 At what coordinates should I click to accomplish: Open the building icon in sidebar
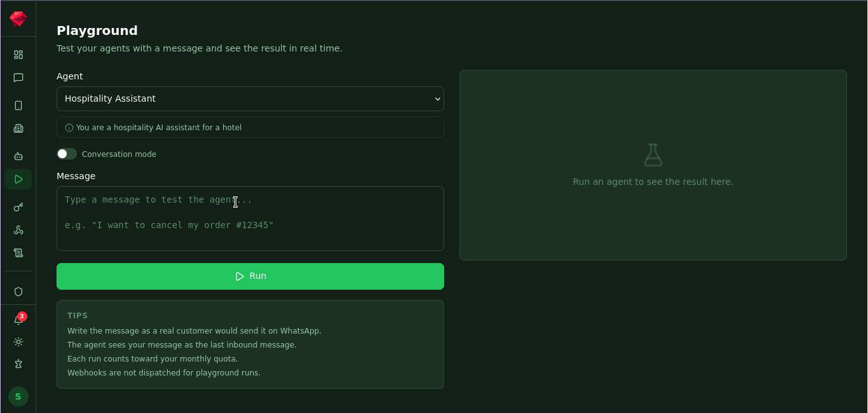tap(18, 128)
